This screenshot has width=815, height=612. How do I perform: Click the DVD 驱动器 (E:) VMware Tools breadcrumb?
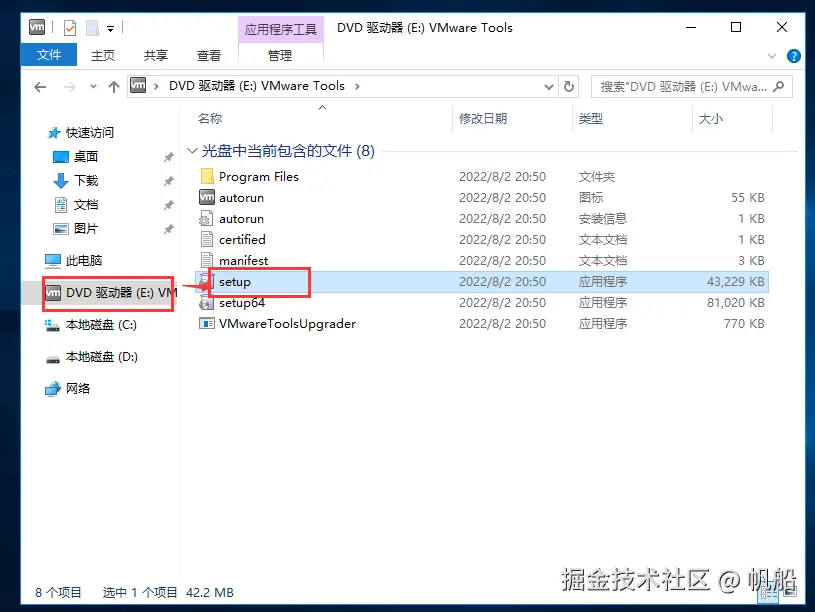pyautogui.click(x=257, y=86)
